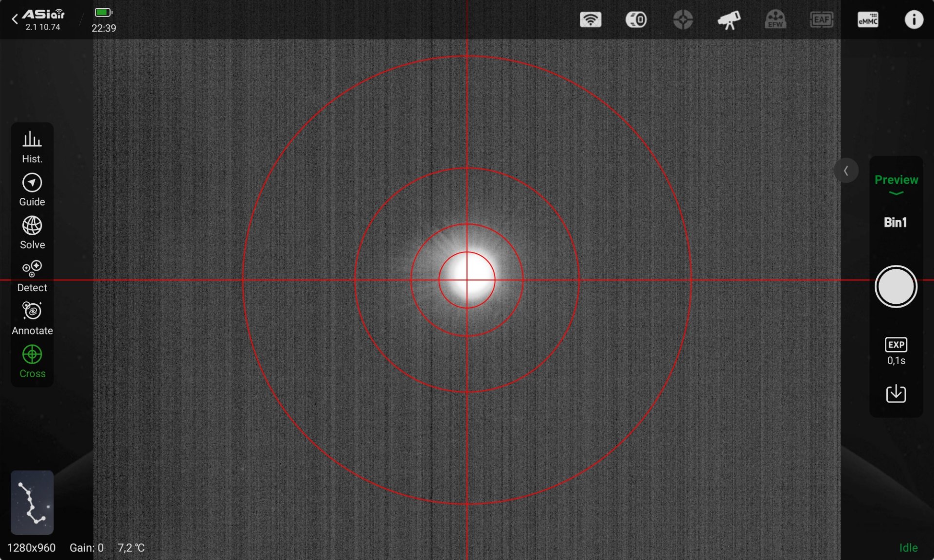
Task: Tap the shutter capture button
Action: [896, 286]
